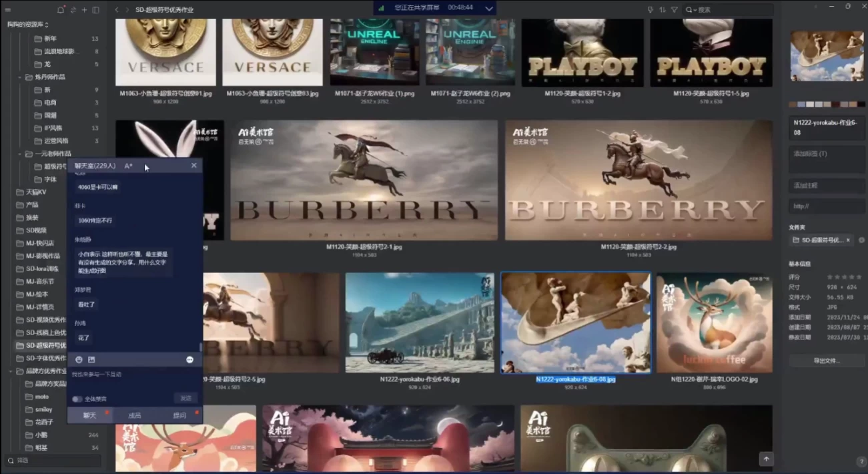868x474 pixels.
Task: Click the first color swatch in inspector palette
Action: [x=793, y=104]
